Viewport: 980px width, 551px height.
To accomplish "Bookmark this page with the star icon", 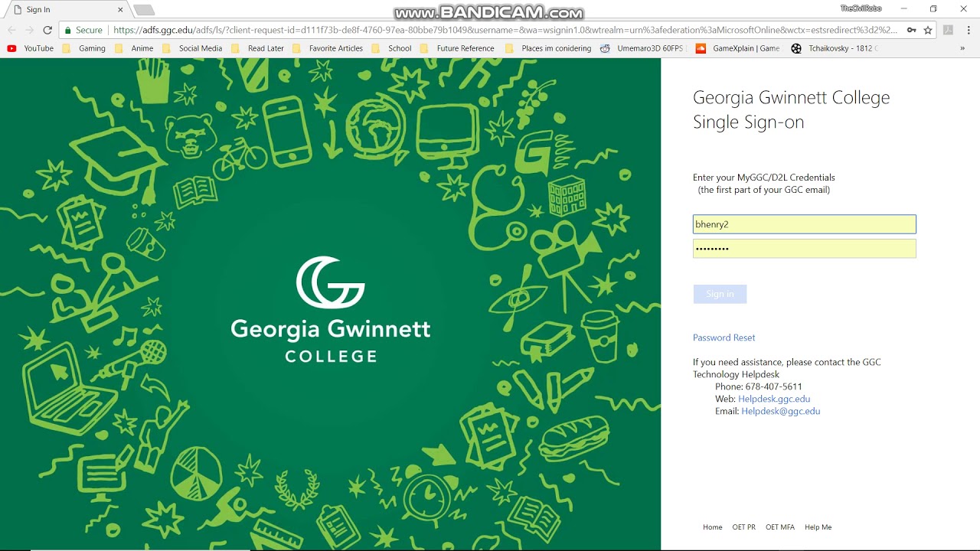I will tap(928, 30).
